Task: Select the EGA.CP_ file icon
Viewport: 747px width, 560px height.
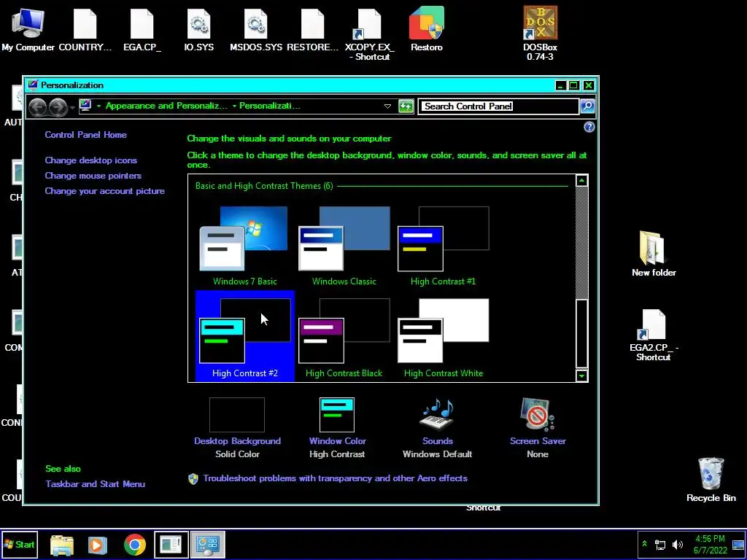Action: click(x=142, y=29)
